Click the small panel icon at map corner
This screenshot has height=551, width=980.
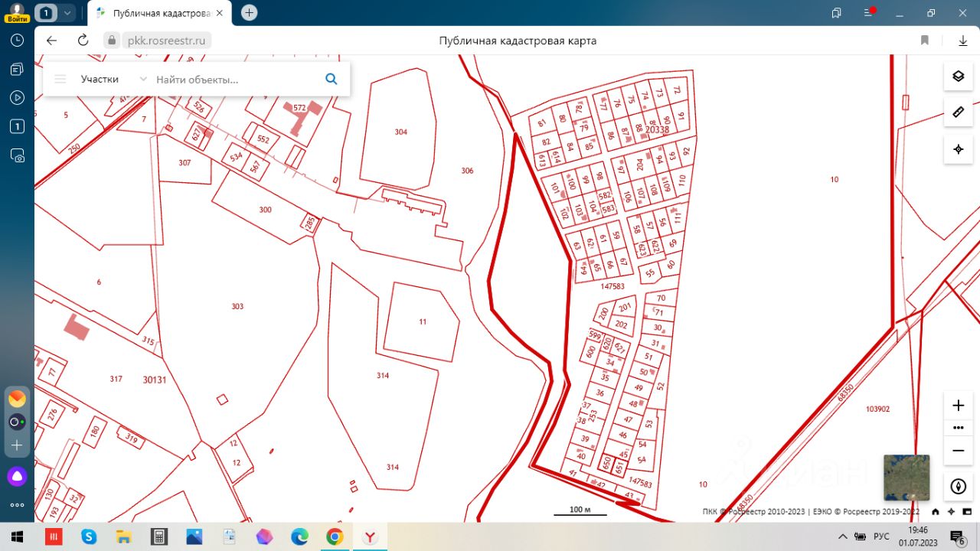tap(966, 512)
